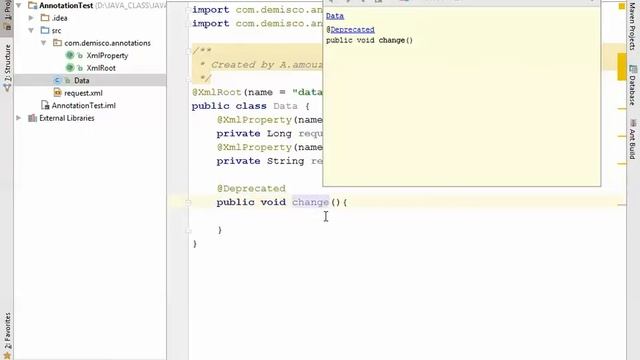640x360 pixels.
Task: Open the Structure tool window tab
Action: point(7,68)
